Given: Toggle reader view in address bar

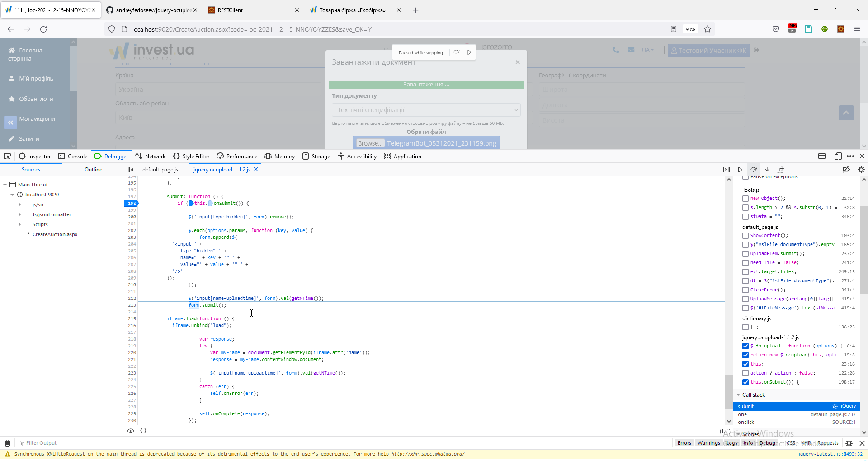Looking at the screenshot, I should pyautogui.click(x=674, y=29).
